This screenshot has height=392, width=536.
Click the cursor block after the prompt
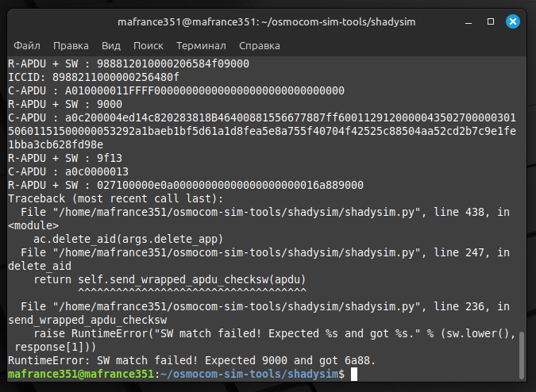coord(354,373)
